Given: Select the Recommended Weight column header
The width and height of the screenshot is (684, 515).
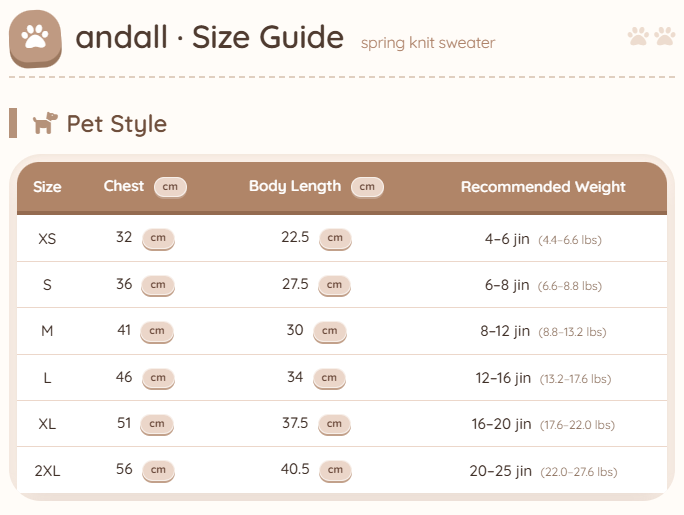Looking at the screenshot, I should [543, 187].
